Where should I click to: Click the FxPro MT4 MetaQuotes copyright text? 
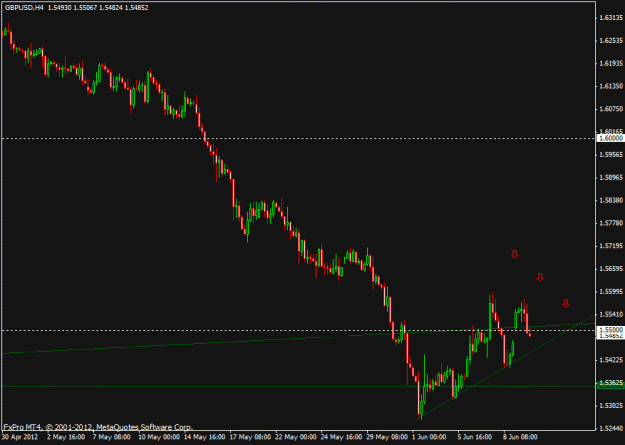98,427
